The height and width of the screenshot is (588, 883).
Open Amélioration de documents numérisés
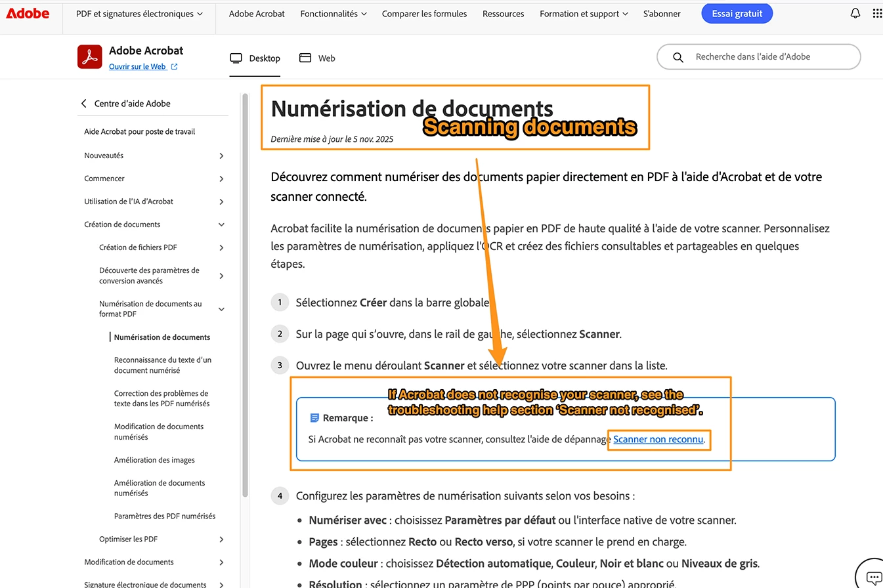pyautogui.click(x=160, y=488)
